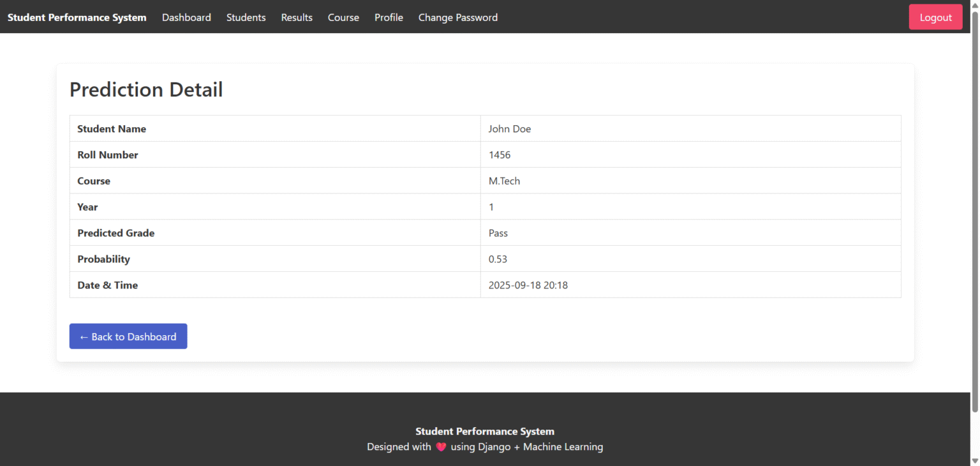The height and width of the screenshot is (466, 980).
Task: Open the Profile page
Action: 389,17
